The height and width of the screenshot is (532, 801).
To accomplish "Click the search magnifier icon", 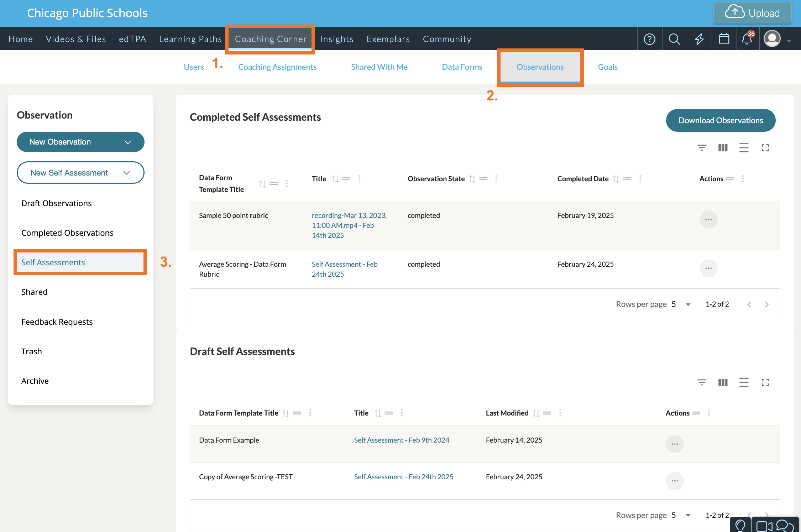I will click(674, 39).
